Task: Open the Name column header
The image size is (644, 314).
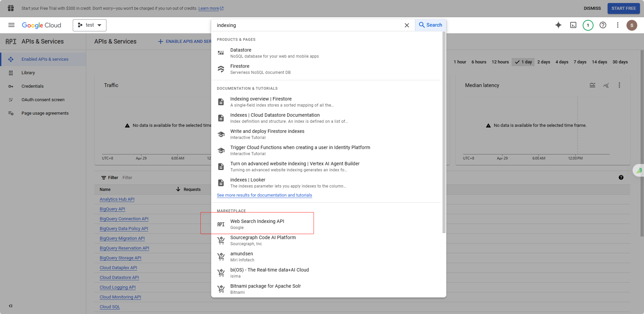Action: (105, 190)
